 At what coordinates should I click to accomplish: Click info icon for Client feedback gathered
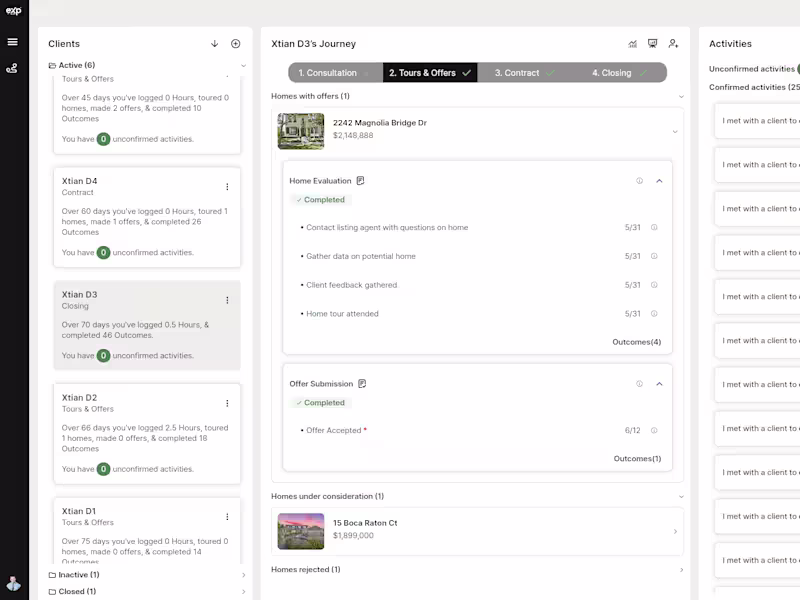point(654,285)
